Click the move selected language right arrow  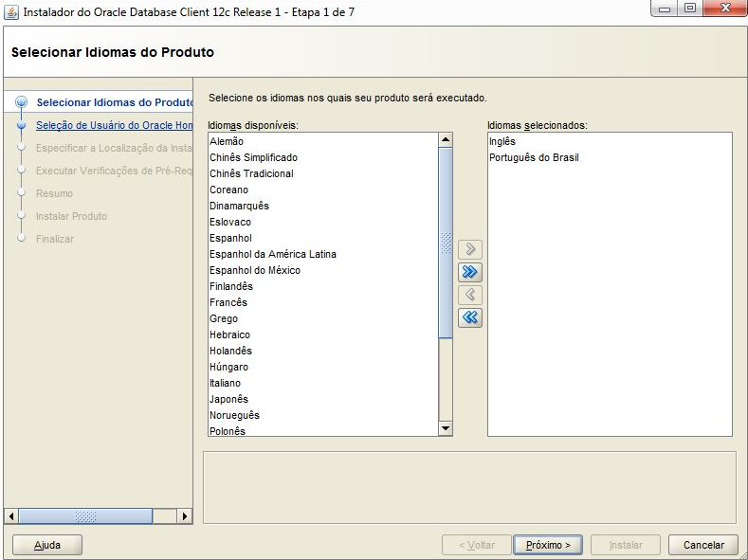click(470, 249)
